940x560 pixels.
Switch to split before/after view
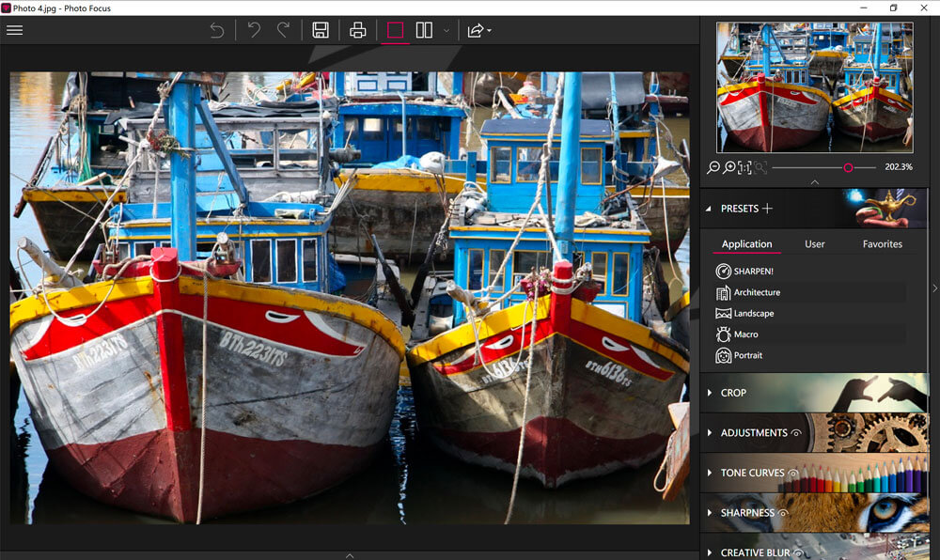pyautogui.click(x=424, y=30)
